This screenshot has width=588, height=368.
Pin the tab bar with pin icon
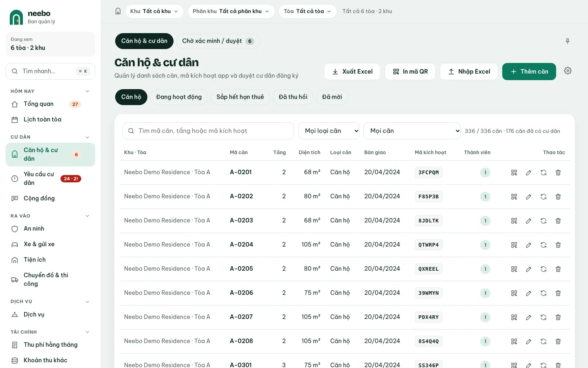[568, 41]
